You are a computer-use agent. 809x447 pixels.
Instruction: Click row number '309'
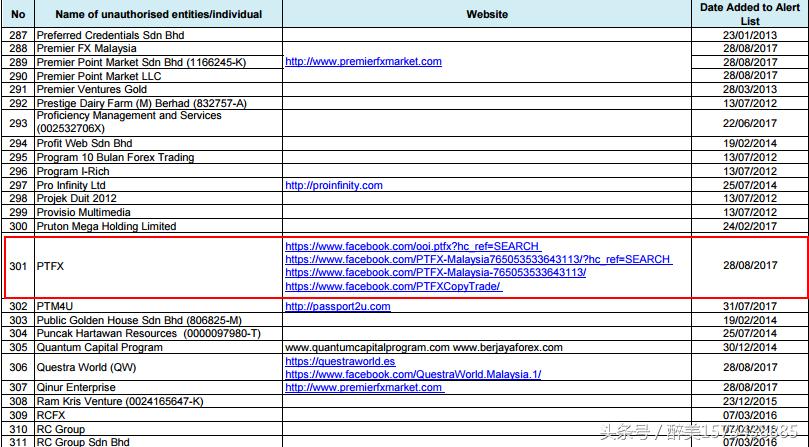tap(18, 415)
